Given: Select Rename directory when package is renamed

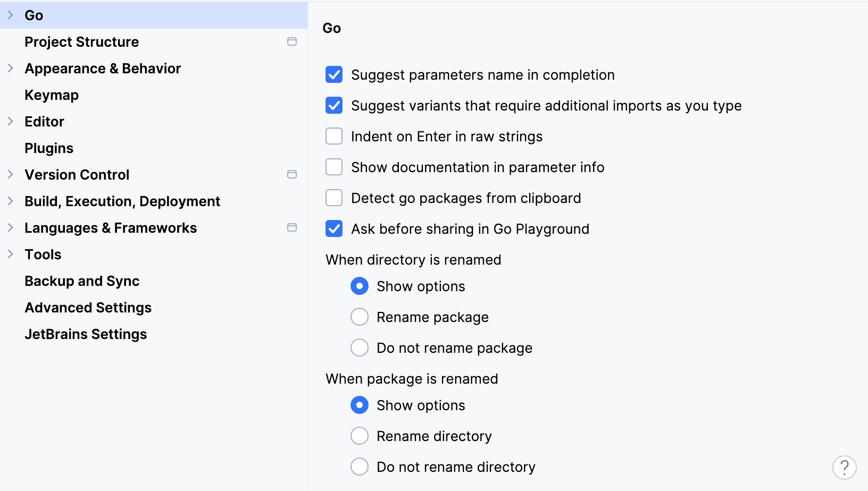Looking at the screenshot, I should pyautogui.click(x=360, y=436).
